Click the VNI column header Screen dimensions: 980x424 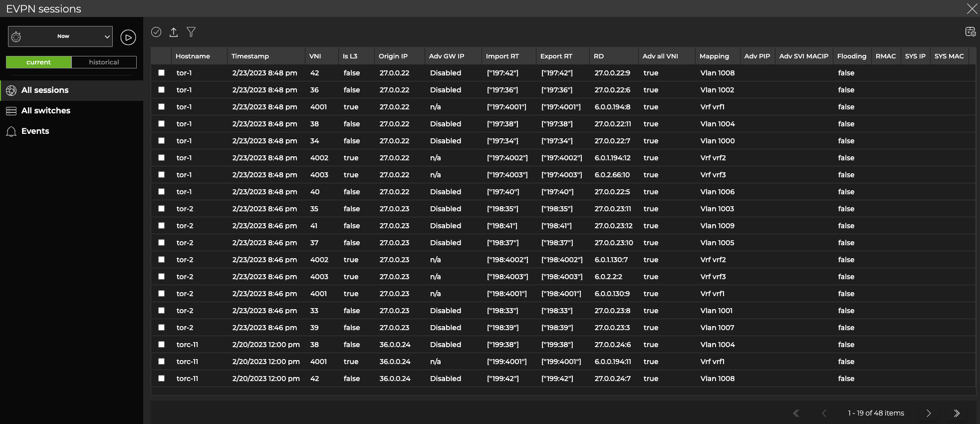click(315, 56)
